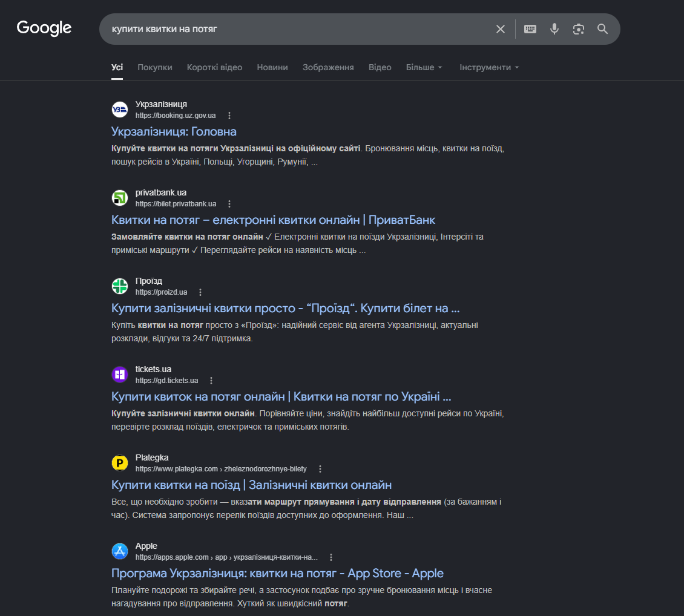
Task: Open more options for proizd.ua result
Action: coord(200,292)
